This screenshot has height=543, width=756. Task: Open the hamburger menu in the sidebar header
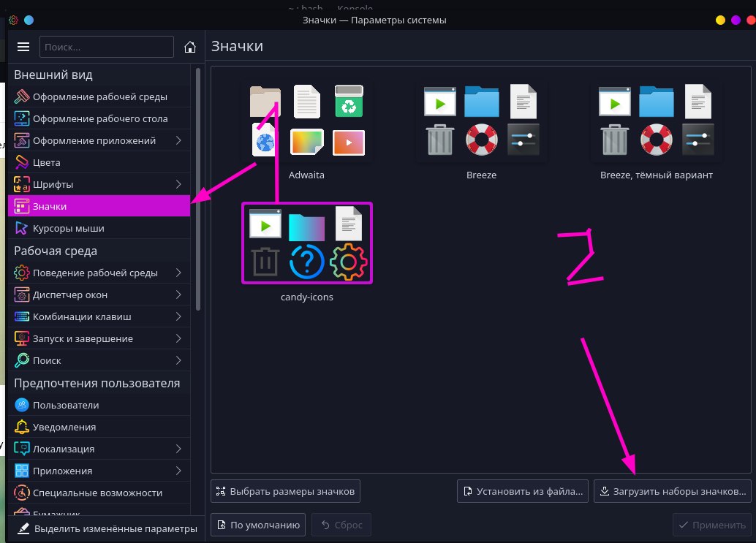click(23, 47)
